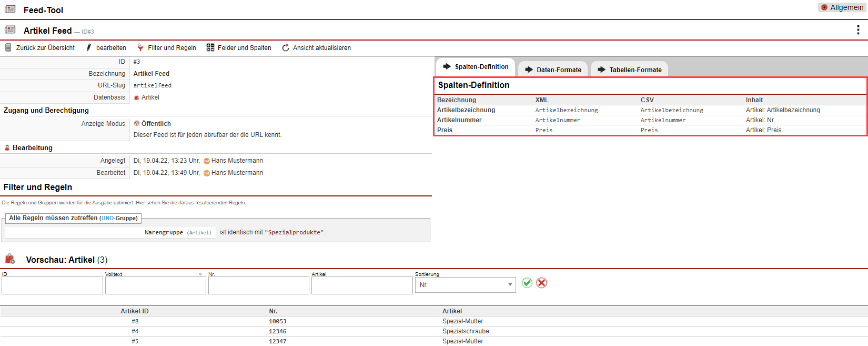Viewport: 868px width, 346px height.
Task: Click into the ID filter field
Action: click(52, 285)
